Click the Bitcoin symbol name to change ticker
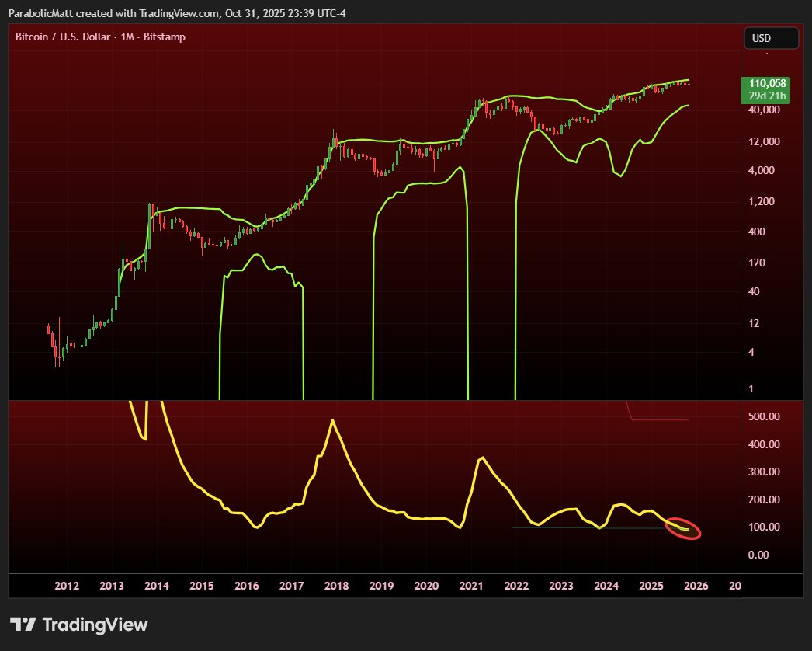This screenshot has width=812, height=651. point(31,37)
